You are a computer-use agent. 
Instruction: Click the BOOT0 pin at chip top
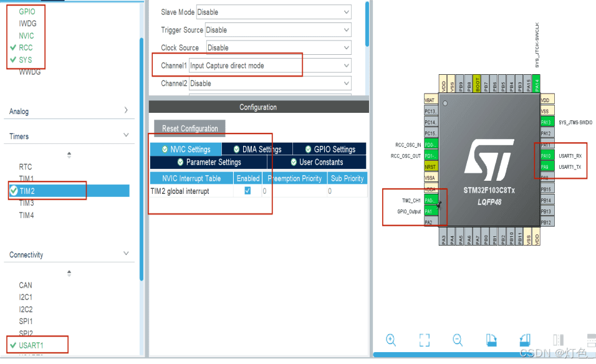pyautogui.click(x=477, y=84)
